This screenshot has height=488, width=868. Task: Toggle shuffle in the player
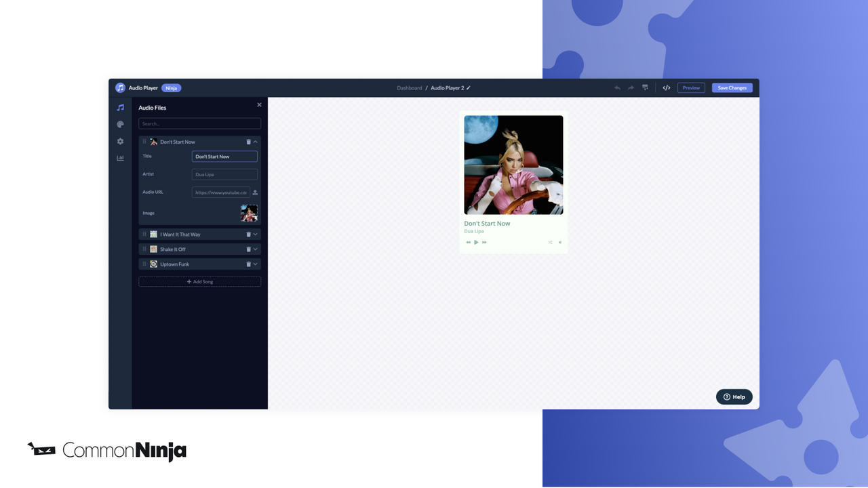pyautogui.click(x=550, y=242)
